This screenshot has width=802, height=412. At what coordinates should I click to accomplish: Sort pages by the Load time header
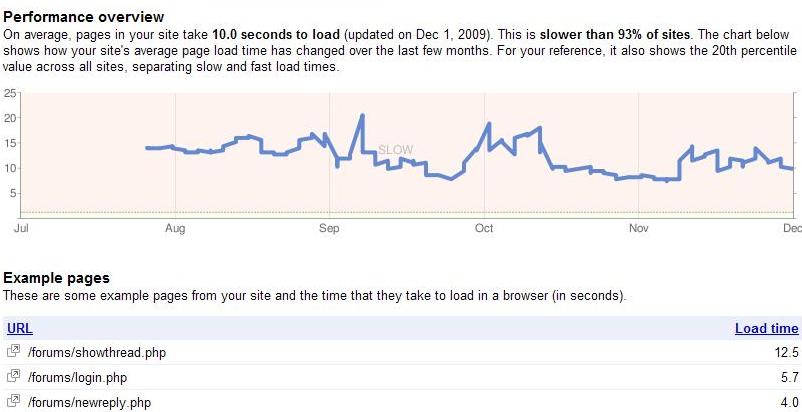pyautogui.click(x=766, y=328)
